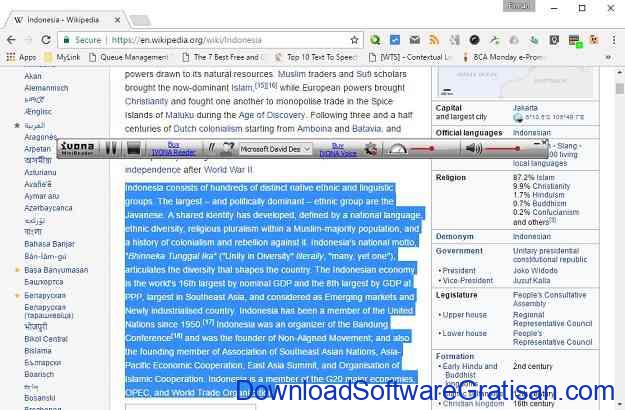Open the Indonesian official language link

[532, 133]
